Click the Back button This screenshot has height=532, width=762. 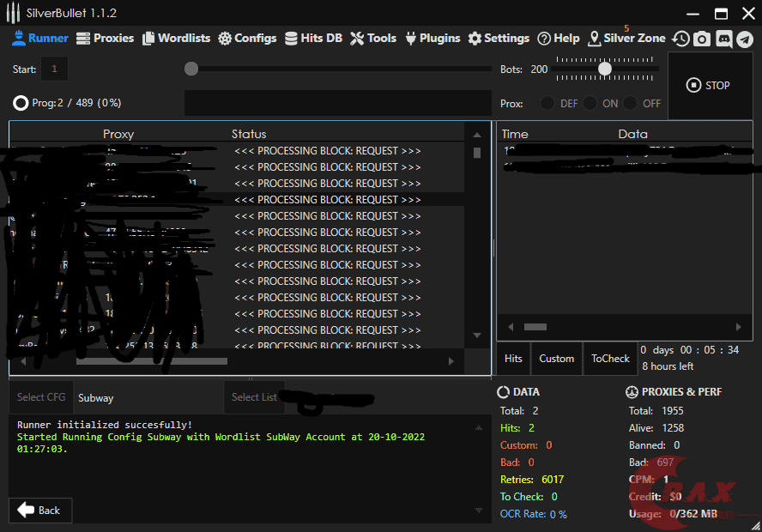pos(40,511)
